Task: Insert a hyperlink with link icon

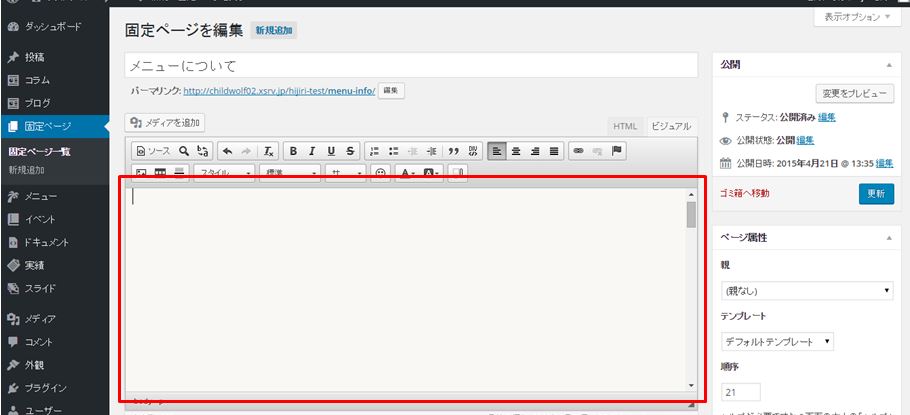Action: click(x=578, y=151)
